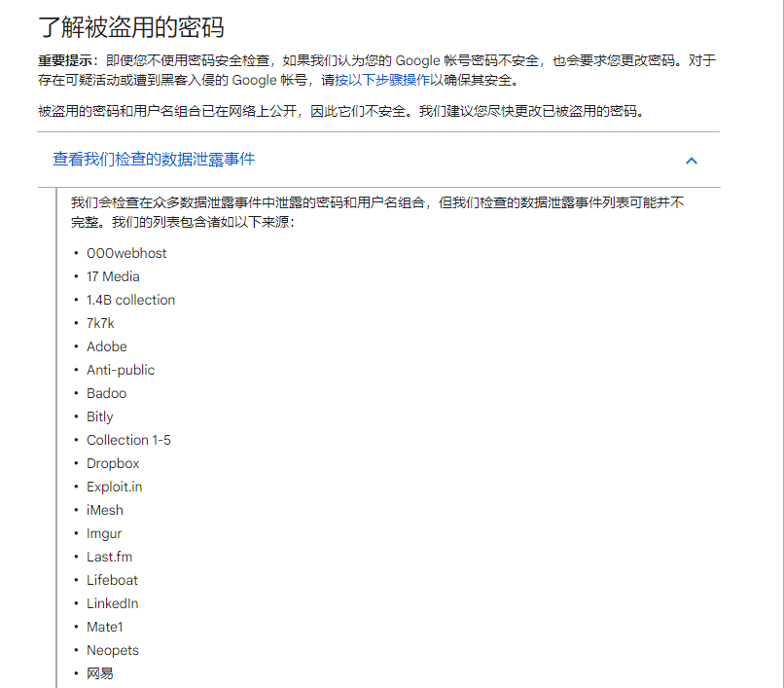Click the LinkedIn list item
The image size is (784, 688).
tap(112, 603)
